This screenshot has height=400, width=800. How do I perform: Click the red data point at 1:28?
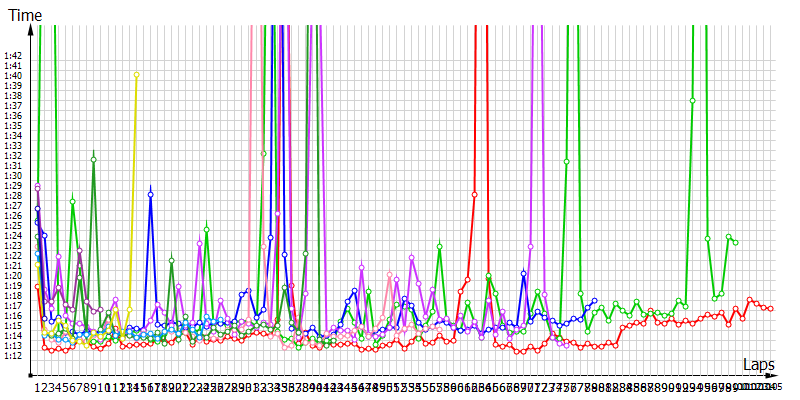[x=474, y=194]
